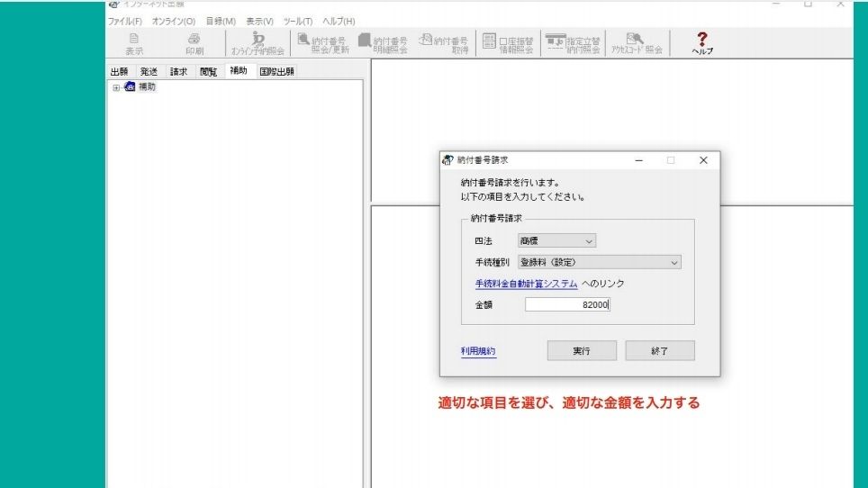The image size is (868, 488).
Task: Open 口座振替 情報照会 toolbar icon
Action: (x=508, y=43)
